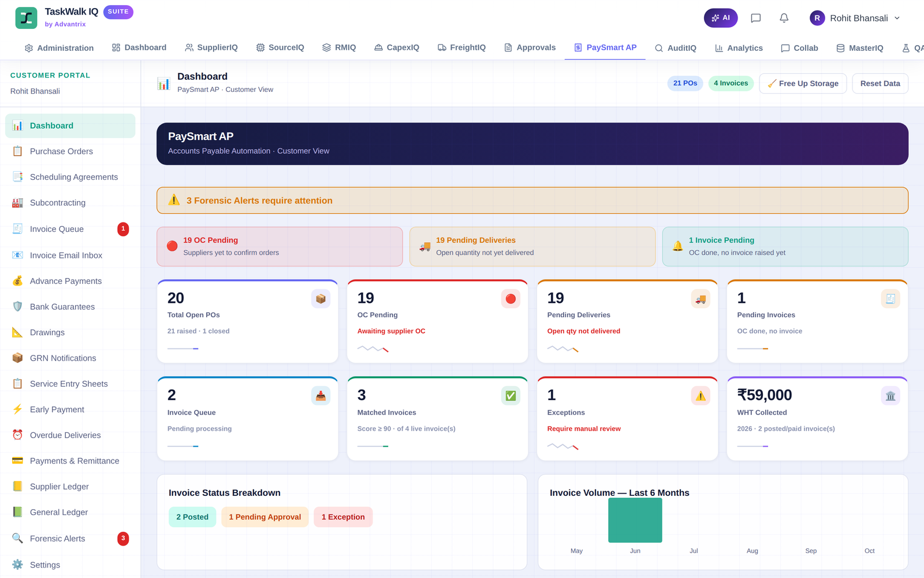Image resolution: width=924 pixels, height=578 pixels.
Task: Open Drawings in sidebar
Action: (x=70, y=332)
